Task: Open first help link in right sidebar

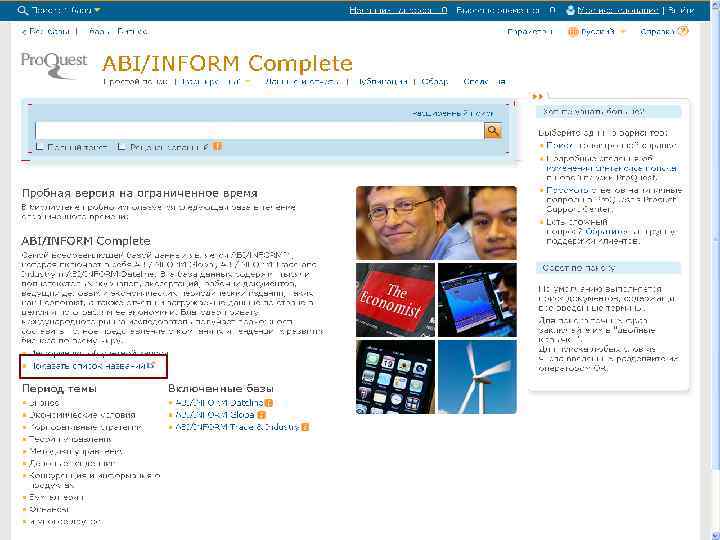Action: (612, 146)
